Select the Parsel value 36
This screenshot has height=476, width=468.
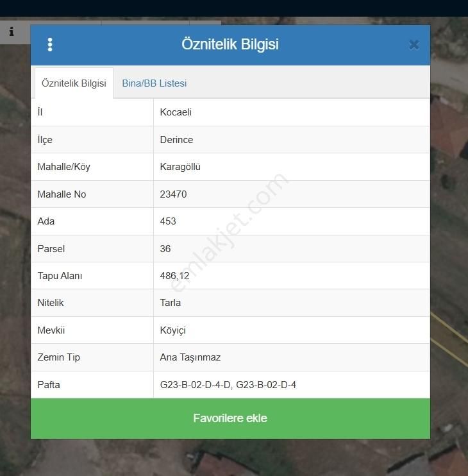click(x=165, y=249)
